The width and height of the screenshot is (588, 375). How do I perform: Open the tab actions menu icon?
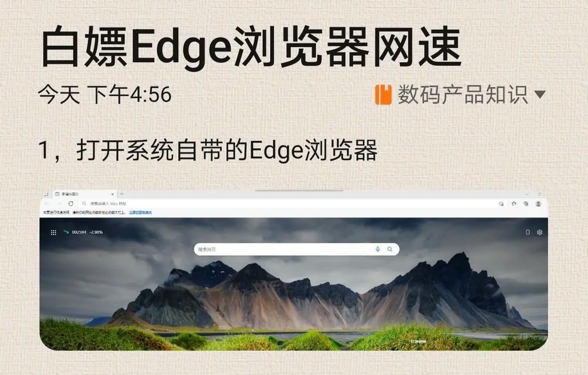(46, 194)
